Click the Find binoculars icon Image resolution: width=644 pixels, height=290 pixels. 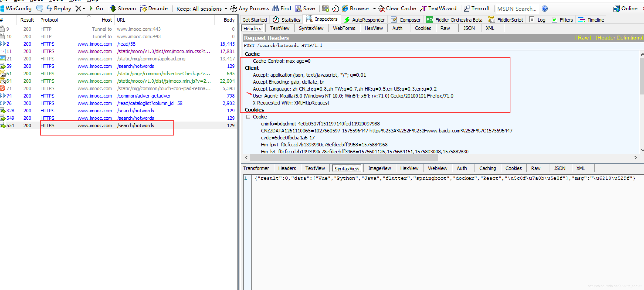(x=276, y=9)
